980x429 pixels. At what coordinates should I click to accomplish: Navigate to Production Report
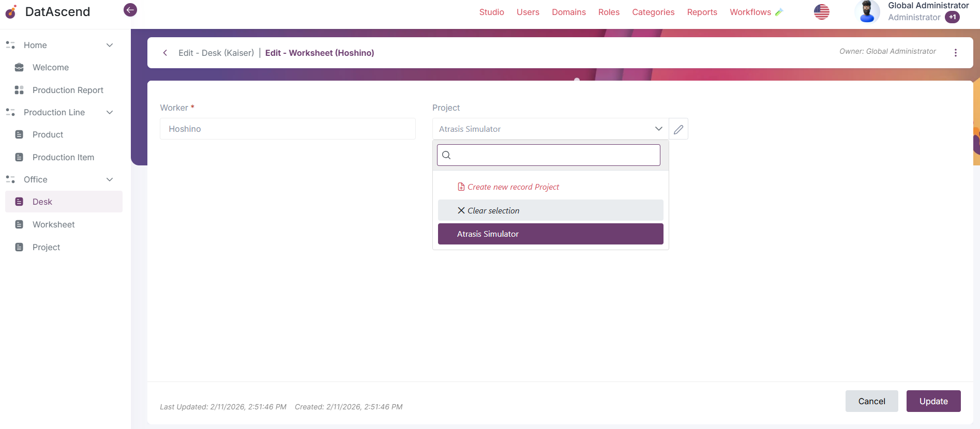(x=68, y=90)
